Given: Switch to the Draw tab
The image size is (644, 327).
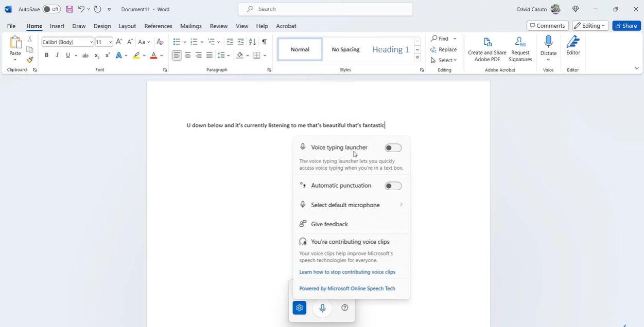Looking at the screenshot, I should coord(79,26).
